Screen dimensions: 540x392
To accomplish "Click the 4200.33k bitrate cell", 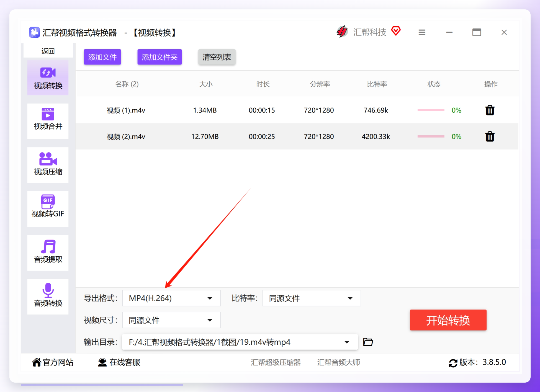I will pyautogui.click(x=376, y=136).
